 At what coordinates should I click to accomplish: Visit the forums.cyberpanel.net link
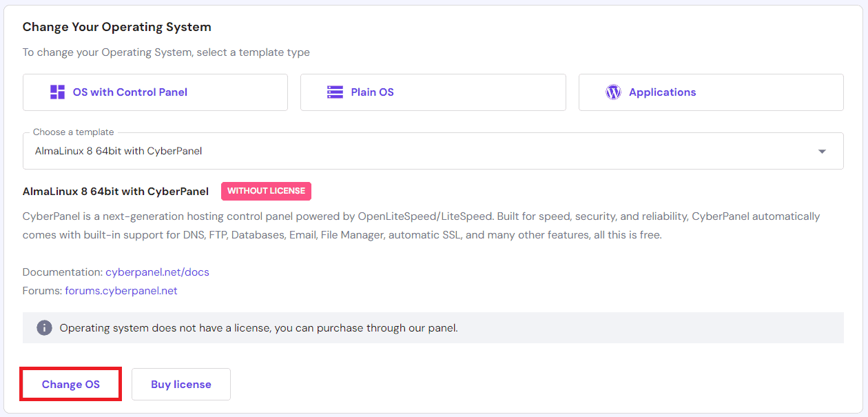pyautogui.click(x=121, y=290)
